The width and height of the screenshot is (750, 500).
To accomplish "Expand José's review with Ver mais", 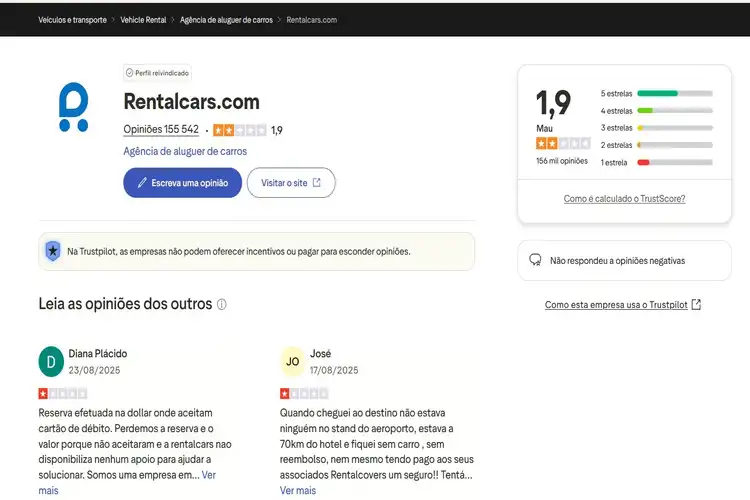I will pyautogui.click(x=298, y=490).
